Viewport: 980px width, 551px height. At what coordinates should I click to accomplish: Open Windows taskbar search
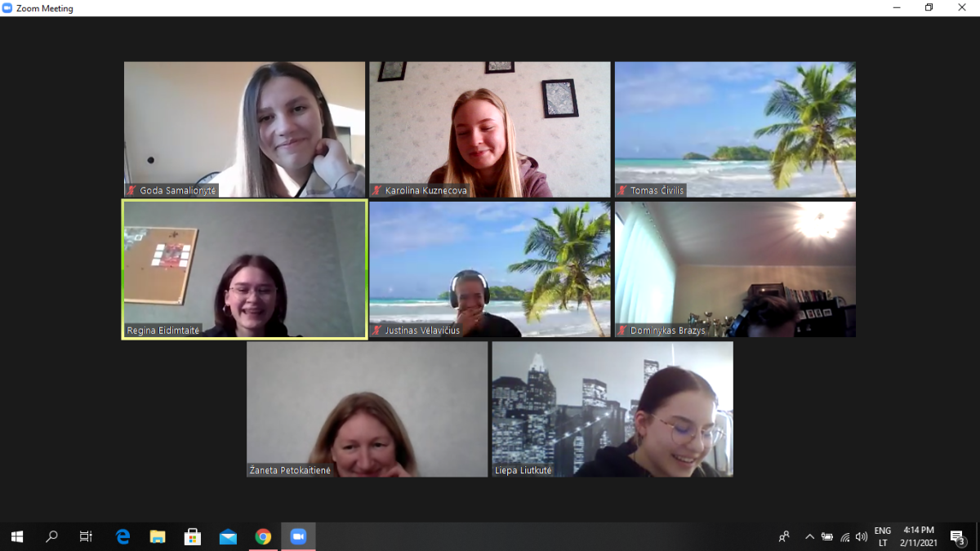click(51, 536)
